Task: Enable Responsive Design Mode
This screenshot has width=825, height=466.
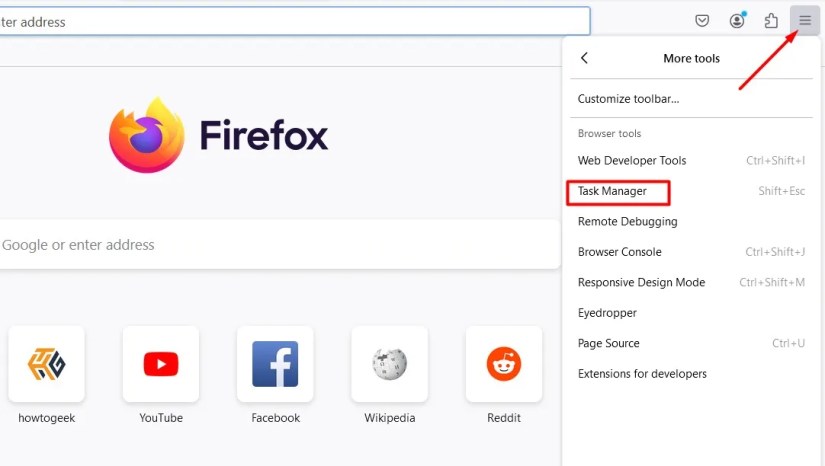Action: 691,282
